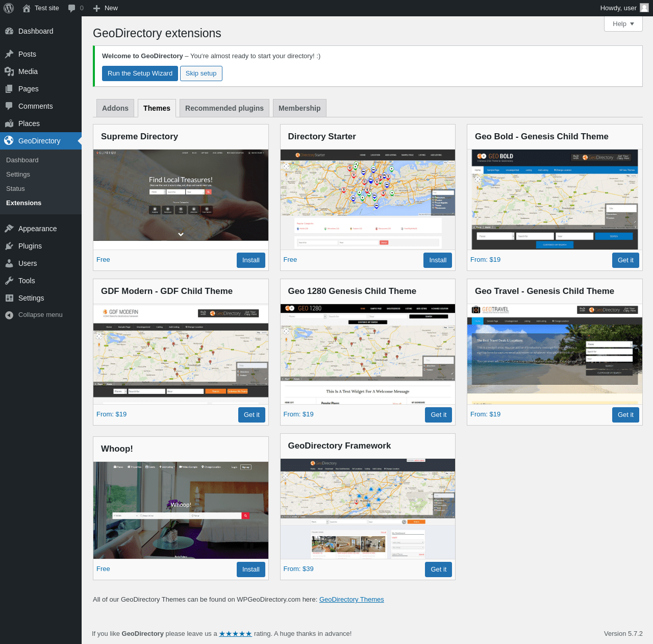Image resolution: width=653 pixels, height=644 pixels.
Task: Open the GeoDirectory Themes link
Action: point(351,600)
